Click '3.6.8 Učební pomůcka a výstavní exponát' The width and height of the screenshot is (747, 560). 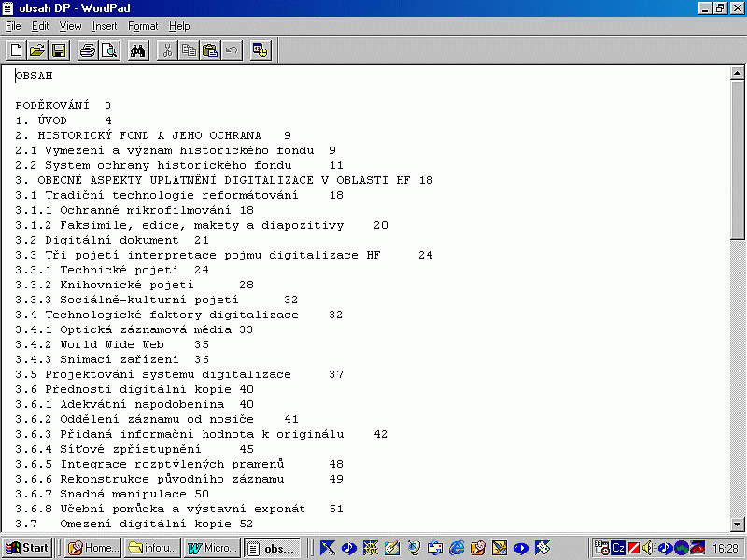[161, 509]
